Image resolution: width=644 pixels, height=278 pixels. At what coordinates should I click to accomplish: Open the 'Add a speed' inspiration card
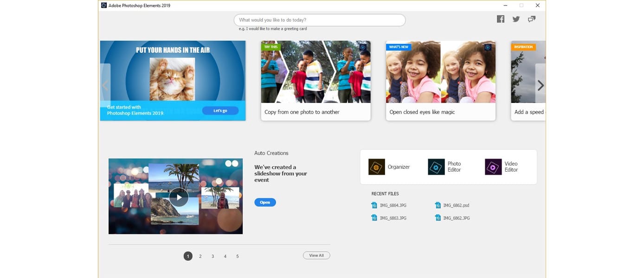pos(528,81)
